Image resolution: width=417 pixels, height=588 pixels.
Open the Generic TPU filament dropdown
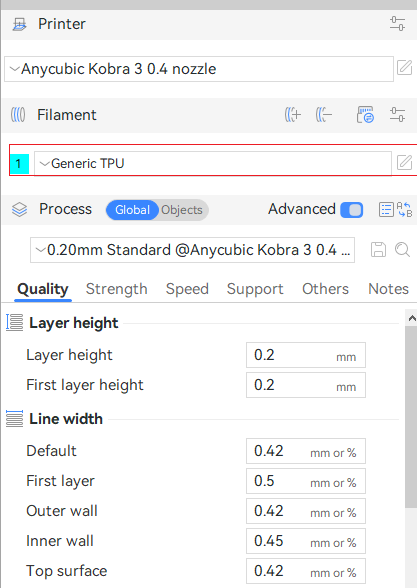[x=213, y=164]
